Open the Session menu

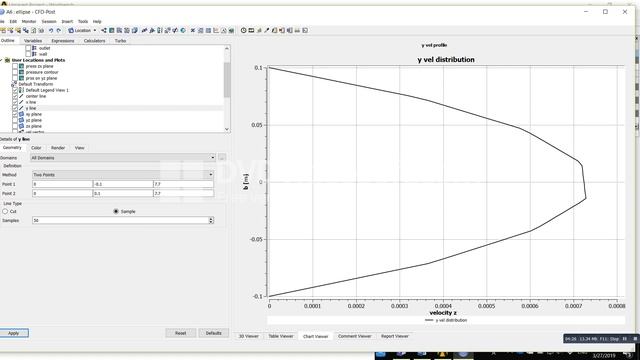click(49, 21)
